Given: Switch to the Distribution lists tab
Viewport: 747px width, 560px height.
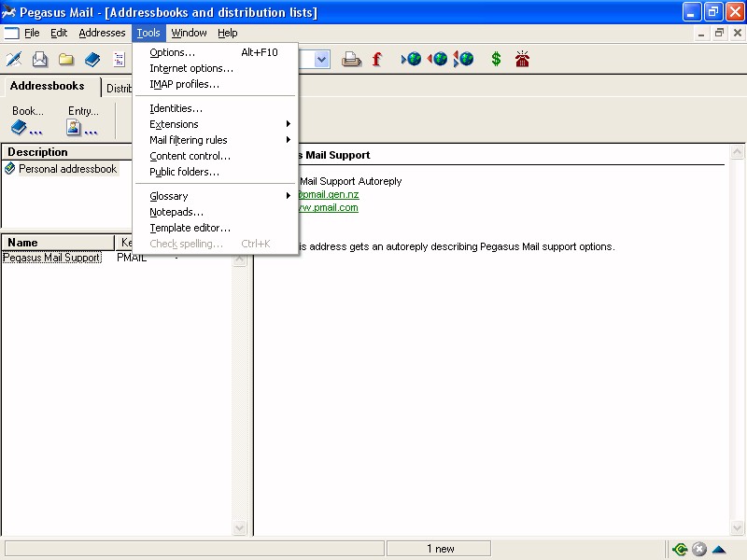Looking at the screenshot, I should 119,89.
